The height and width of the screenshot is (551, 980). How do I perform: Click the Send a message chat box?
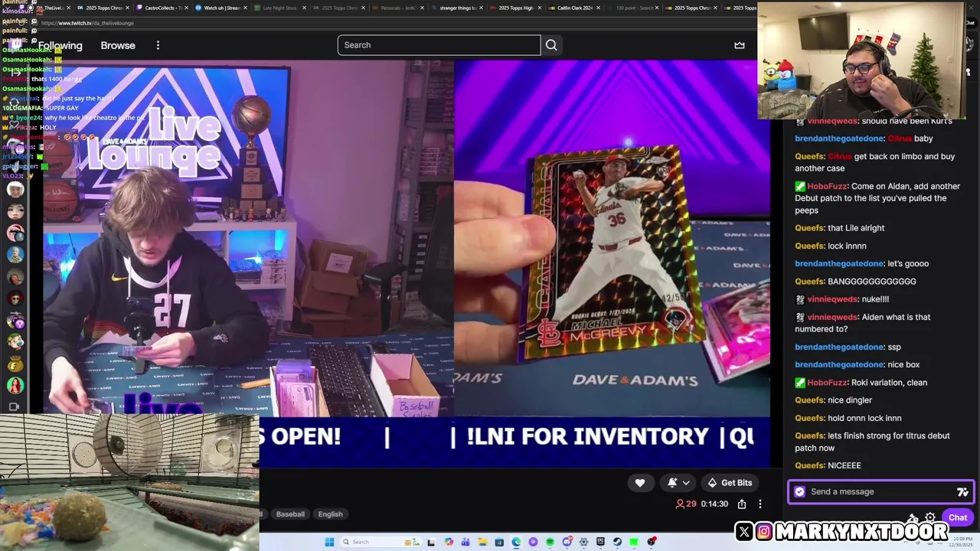pyautogui.click(x=880, y=491)
